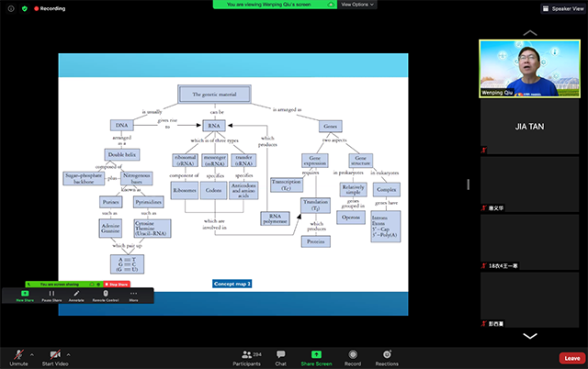The height and width of the screenshot is (369, 588).
Task: Open the Participants panel
Action: coord(245,356)
